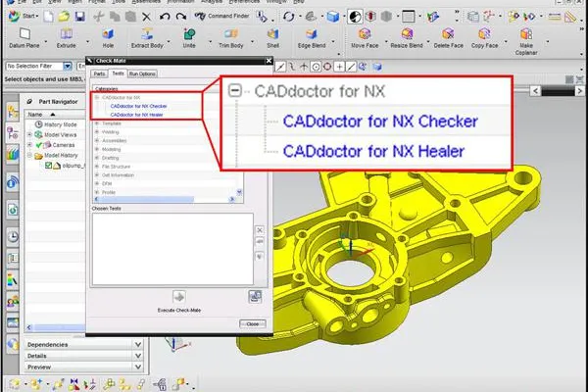
Task: Switch to the Run Options tab
Action: coord(142,73)
